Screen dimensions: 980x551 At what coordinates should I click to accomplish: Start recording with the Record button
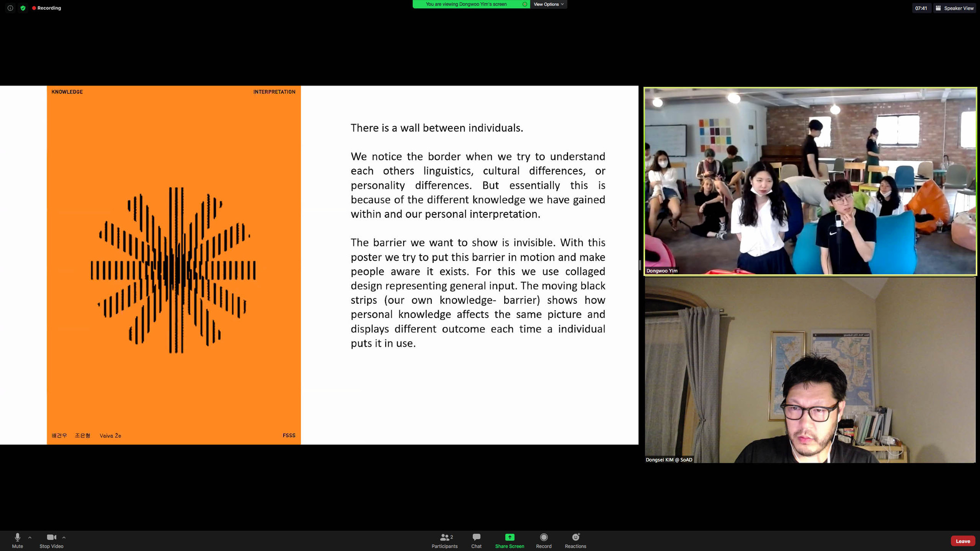coord(544,540)
